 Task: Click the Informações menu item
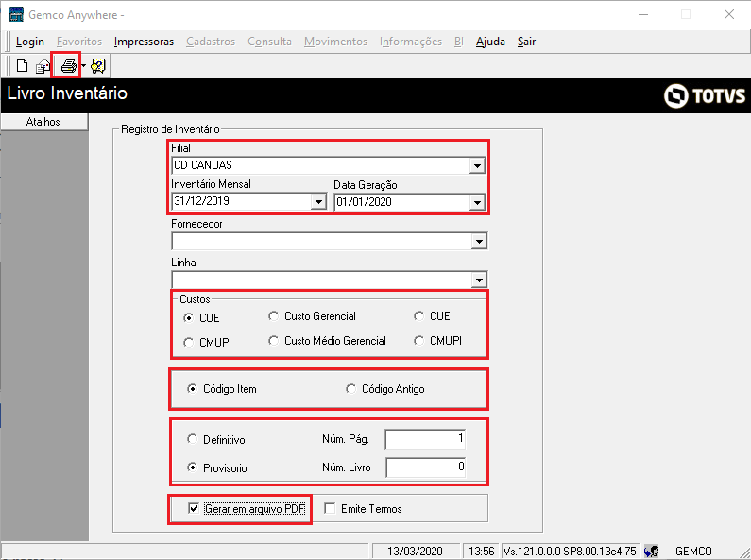tap(411, 42)
